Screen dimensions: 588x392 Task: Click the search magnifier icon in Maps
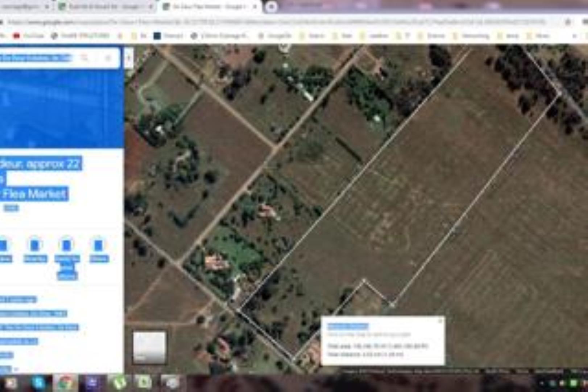click(x=84, y=58)
